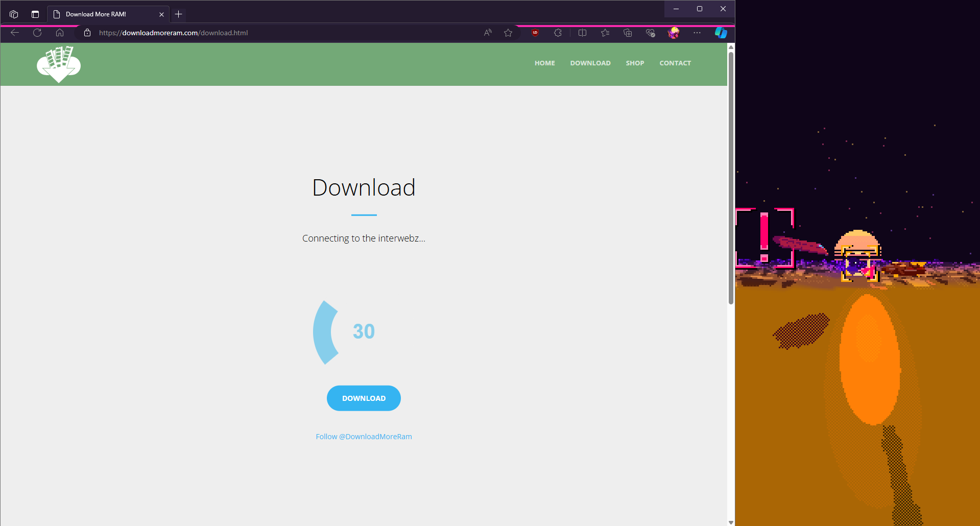980x526 pixels.
Task: Click 'Connecting to the interwebz...' text
Action: point(364,238)
